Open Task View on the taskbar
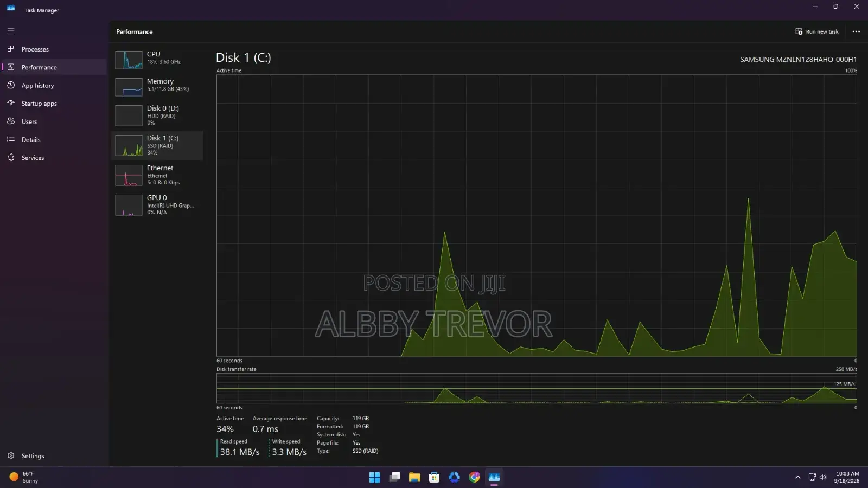Viewport: 868px width, 488px height. [395, 477]
